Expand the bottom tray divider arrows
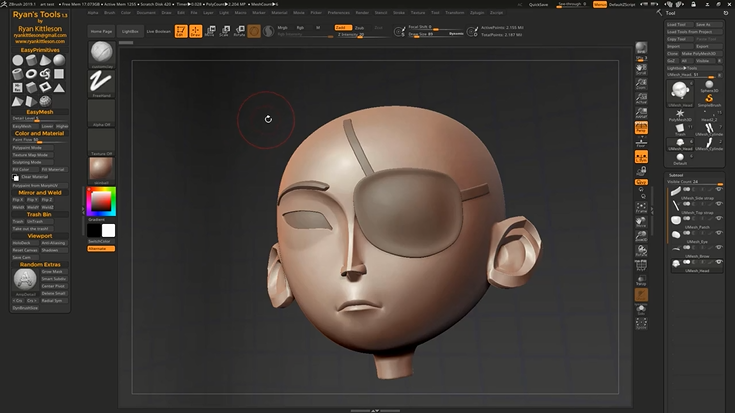 pos(375,411)
